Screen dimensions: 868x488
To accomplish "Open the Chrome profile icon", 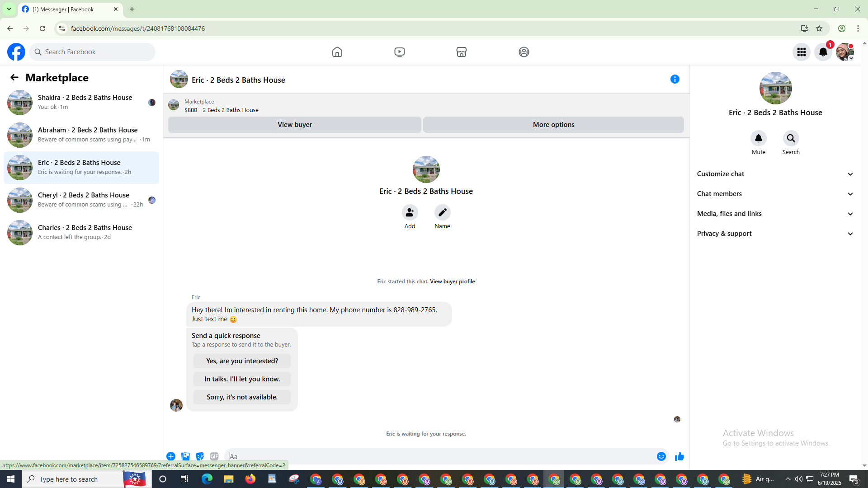I will click(842, 28).
